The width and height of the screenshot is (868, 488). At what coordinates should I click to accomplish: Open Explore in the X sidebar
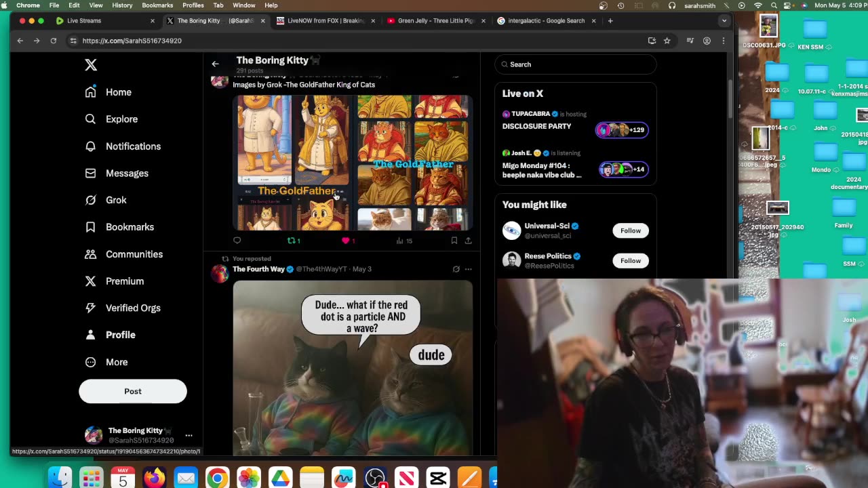pos(112,119)
